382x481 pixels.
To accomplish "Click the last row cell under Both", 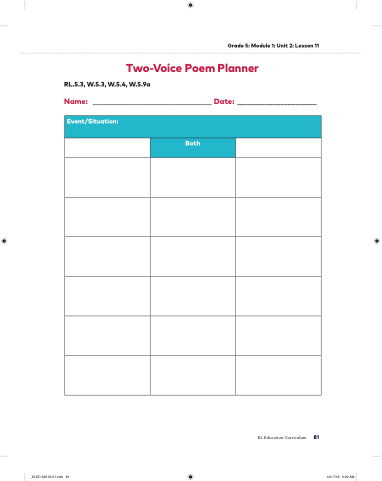I will pyautogui.click(x=193, y=375).
